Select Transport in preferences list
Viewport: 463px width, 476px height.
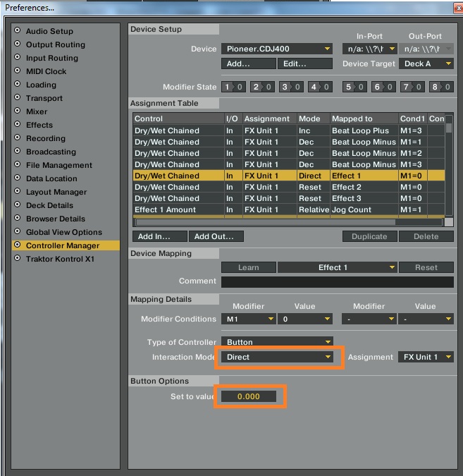pos(44,98)
